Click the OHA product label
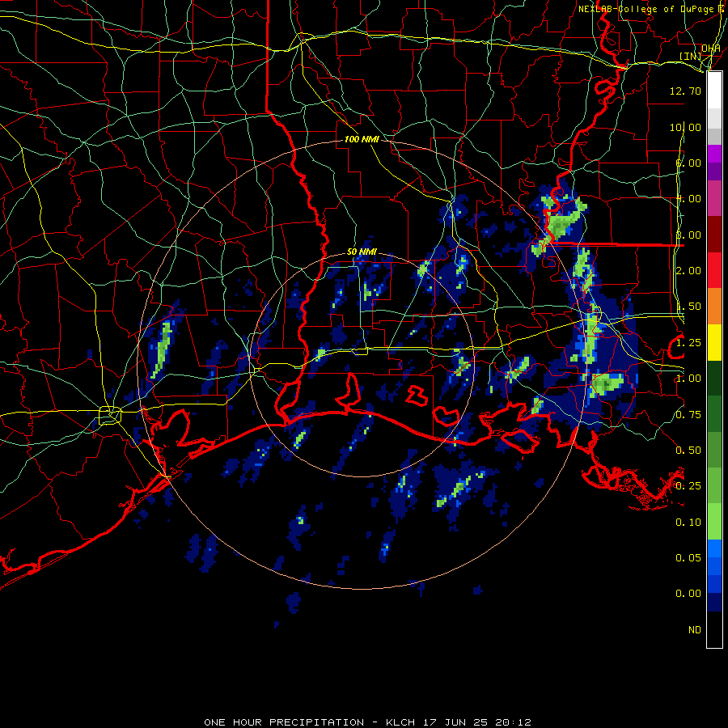Image resolution: width=728 pixels, height=728 pixels. pos(711,48)
